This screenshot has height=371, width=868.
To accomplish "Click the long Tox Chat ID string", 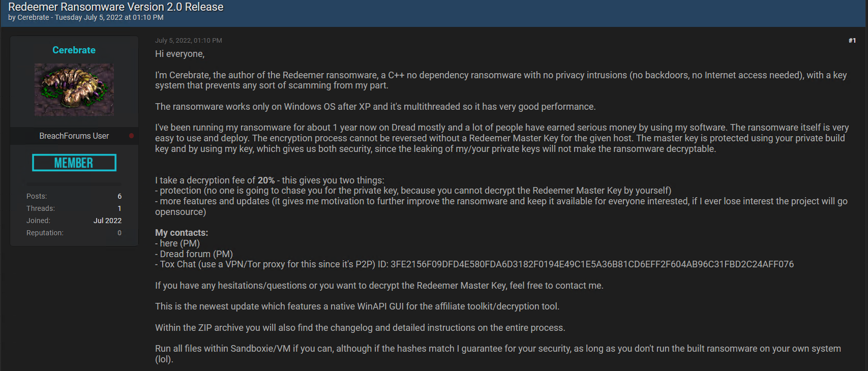I will coord(592,264).
